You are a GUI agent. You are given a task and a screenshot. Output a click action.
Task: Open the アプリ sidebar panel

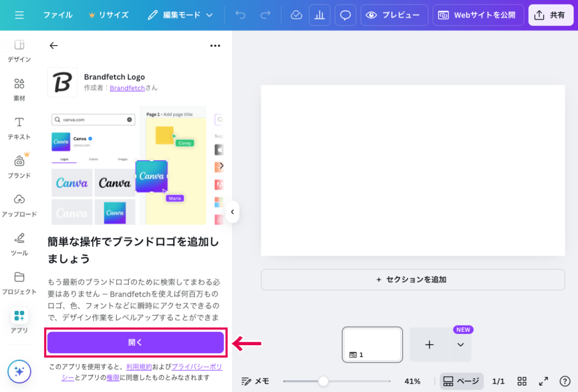[x=19, y=320]
